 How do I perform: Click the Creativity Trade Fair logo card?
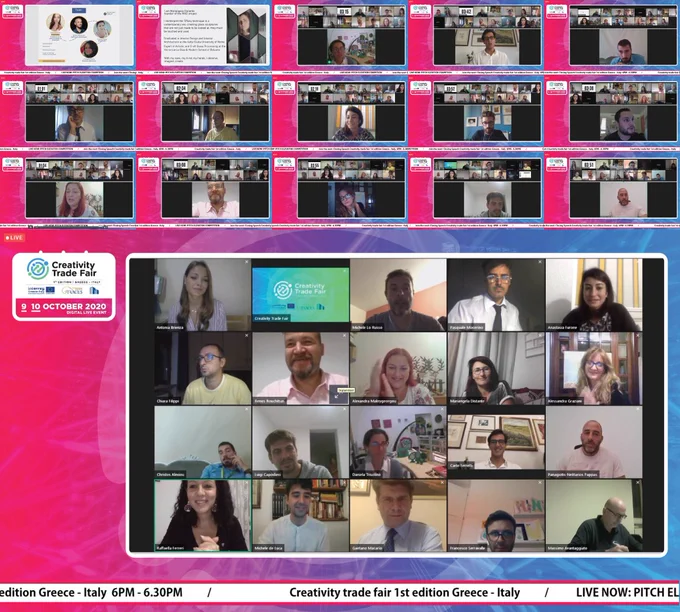[64, 287]
